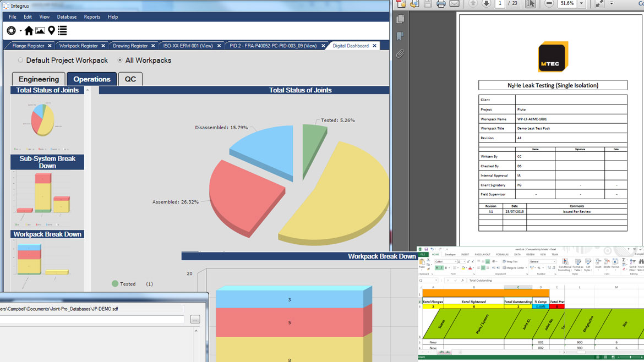Open the Home view in Integrus toolbar
The width and height of the screenshot is (644, 362).
click(29, 31)
